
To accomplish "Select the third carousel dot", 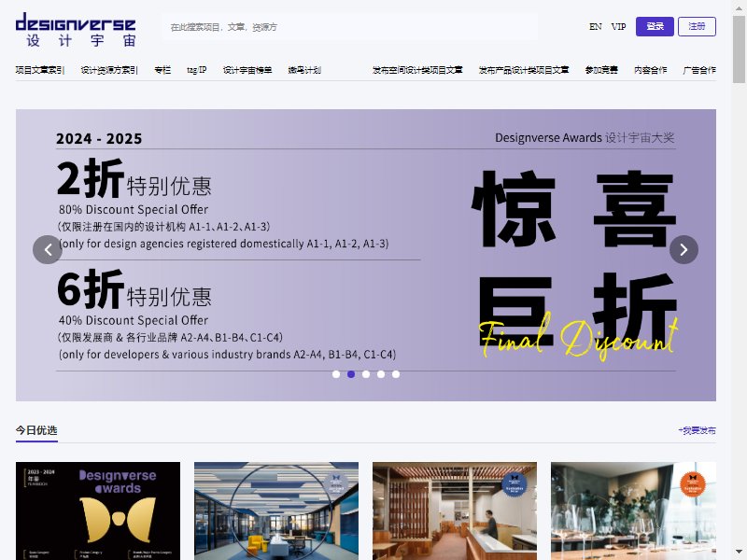I will tap(366, 374).
